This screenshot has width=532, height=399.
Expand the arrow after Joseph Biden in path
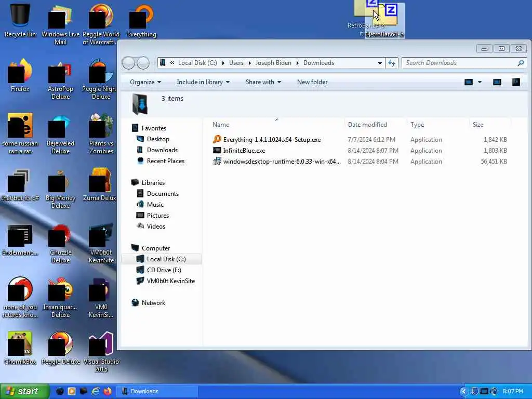pos(297,63)
